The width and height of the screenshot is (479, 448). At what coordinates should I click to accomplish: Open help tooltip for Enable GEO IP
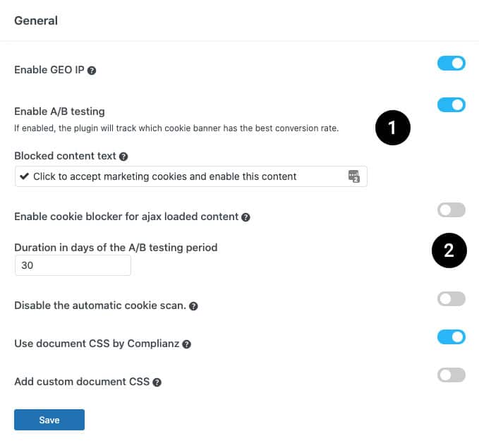(92, 71)
